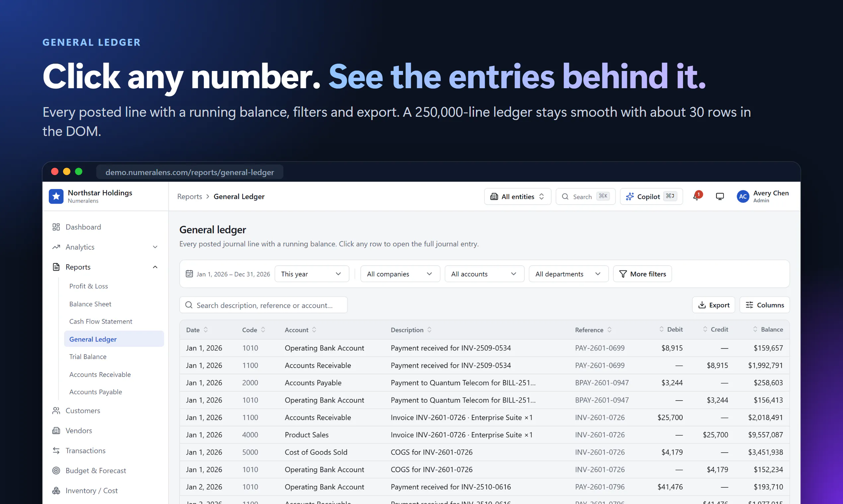Click the Copilot button
This screenshot has width=843, height=504.
651,196
